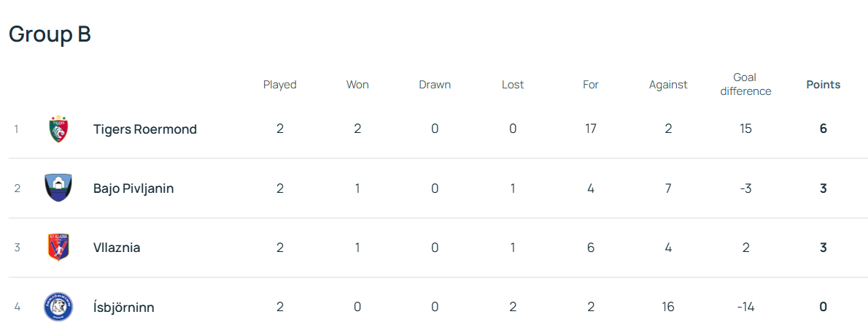
Task: Click Tigers Roermond's points total of 6
Action: pos(823,129)
